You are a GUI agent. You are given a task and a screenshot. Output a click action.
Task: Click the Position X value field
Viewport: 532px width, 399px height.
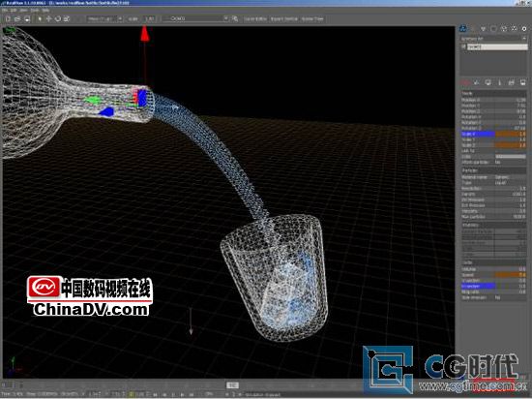tap(511, 100)
